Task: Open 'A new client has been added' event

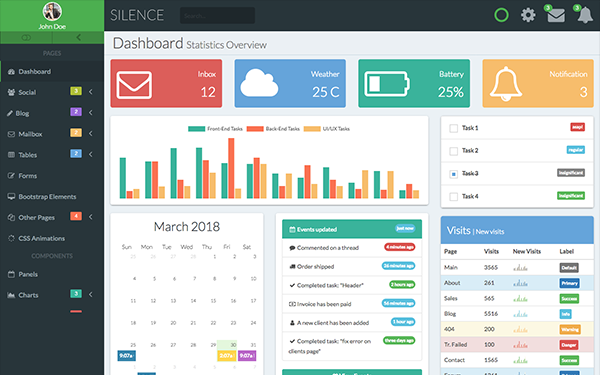Action: click(x=352, y=323)
